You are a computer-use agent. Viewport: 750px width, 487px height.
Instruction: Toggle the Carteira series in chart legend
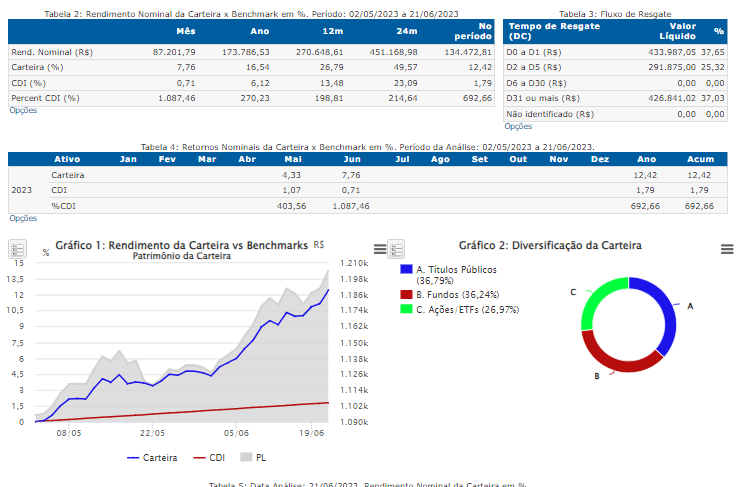coord(153,458)
